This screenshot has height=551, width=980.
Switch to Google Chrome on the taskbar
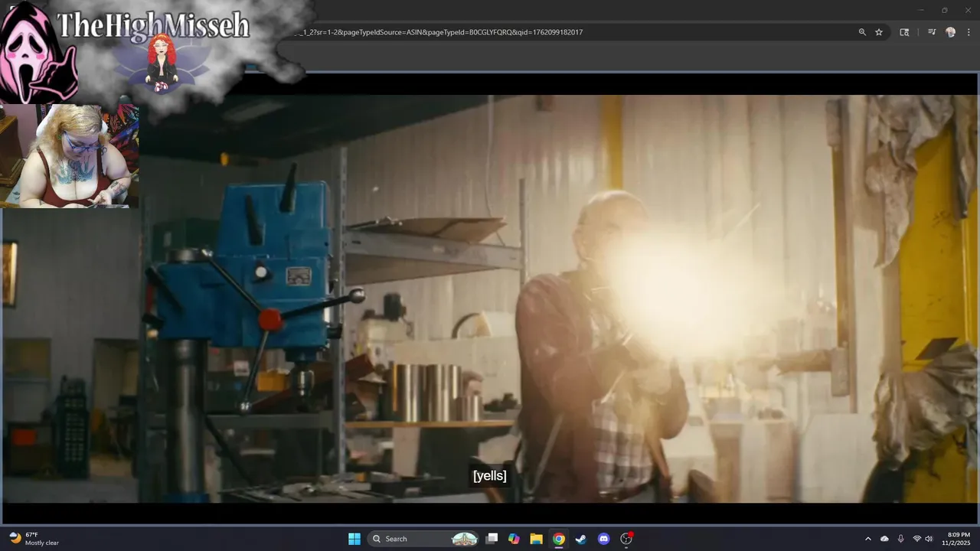[x=559, y=539]
